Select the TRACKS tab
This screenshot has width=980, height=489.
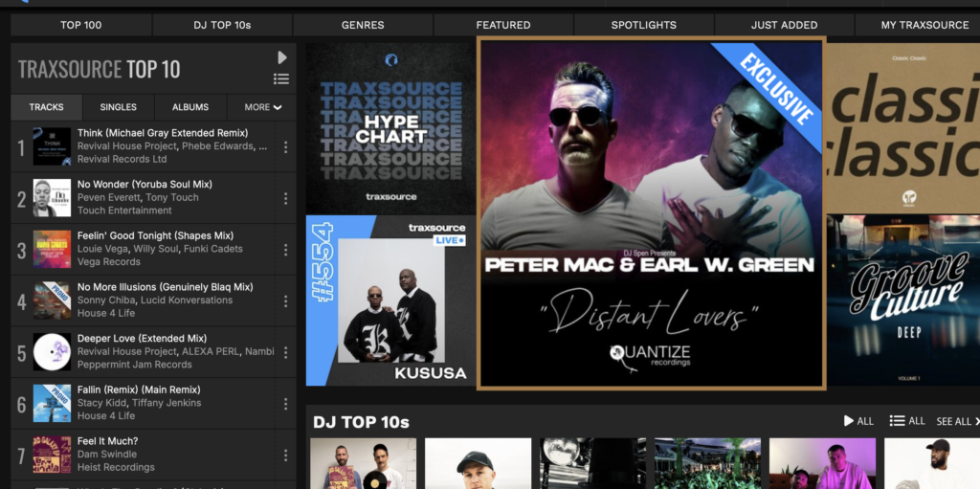(x=46, y=107)
